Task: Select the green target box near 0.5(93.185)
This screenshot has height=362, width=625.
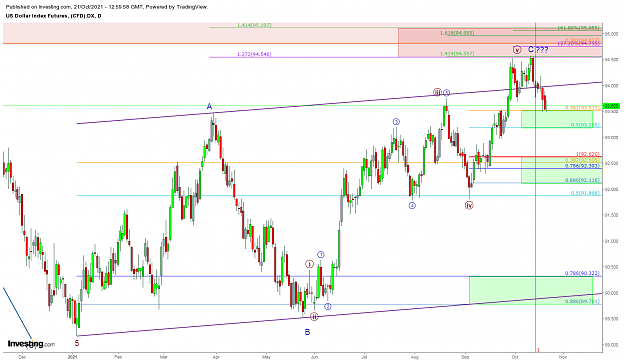Action: click(x=557, y=119)
